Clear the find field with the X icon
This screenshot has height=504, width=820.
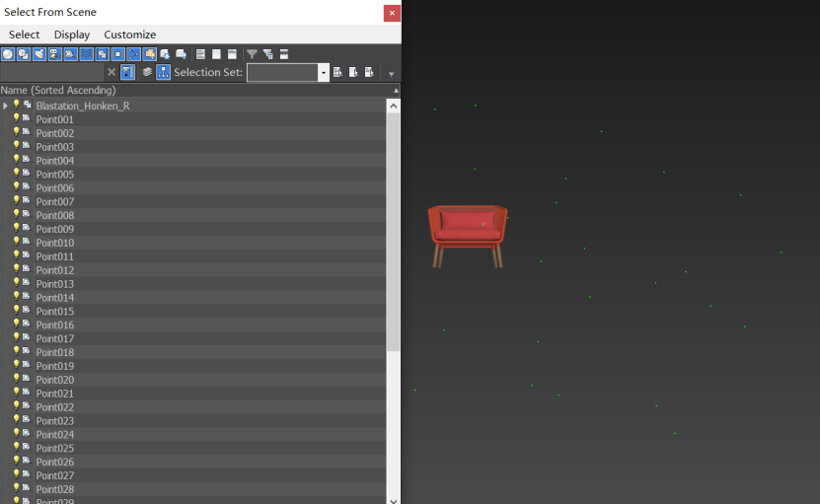coord(111,72)
